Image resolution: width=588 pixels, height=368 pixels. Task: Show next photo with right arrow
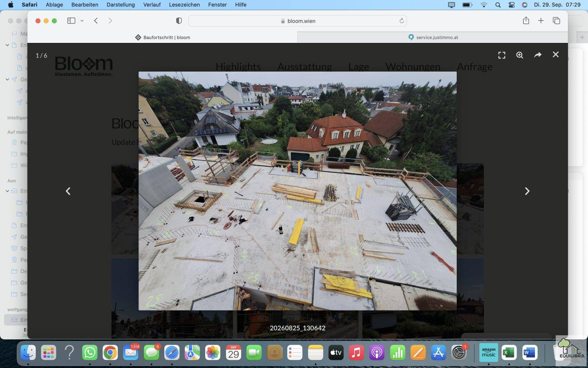[x=527, y=191]
